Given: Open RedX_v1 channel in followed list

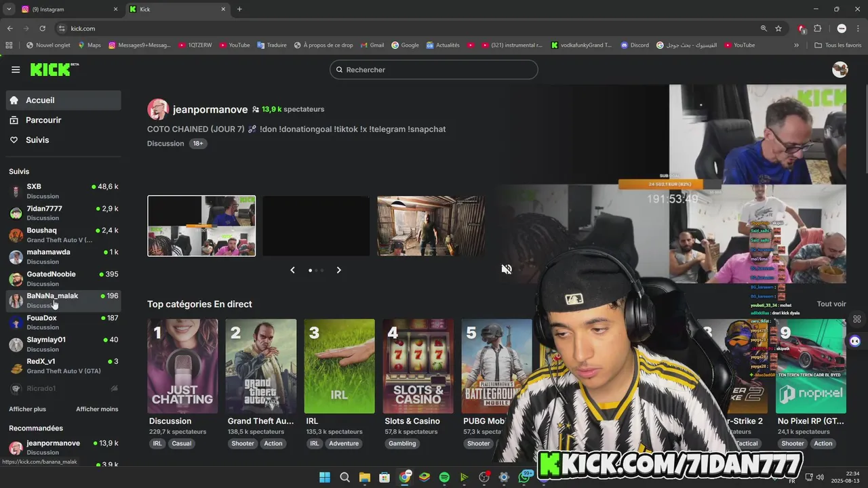Looking at the screenshot, I should point(64,366).
